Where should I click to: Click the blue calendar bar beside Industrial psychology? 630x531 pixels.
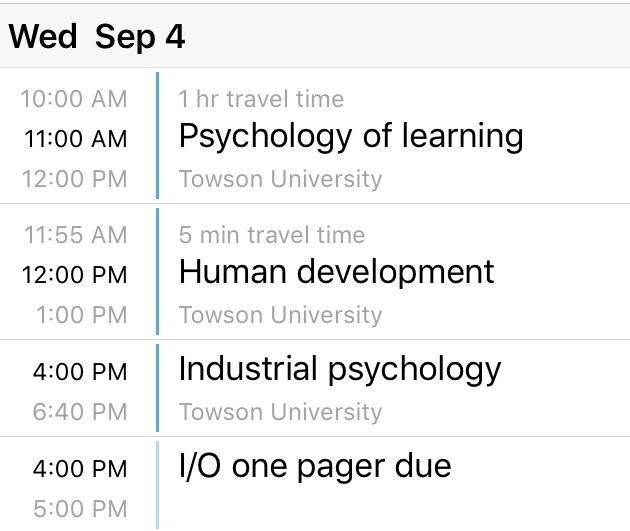pos(158,388)
